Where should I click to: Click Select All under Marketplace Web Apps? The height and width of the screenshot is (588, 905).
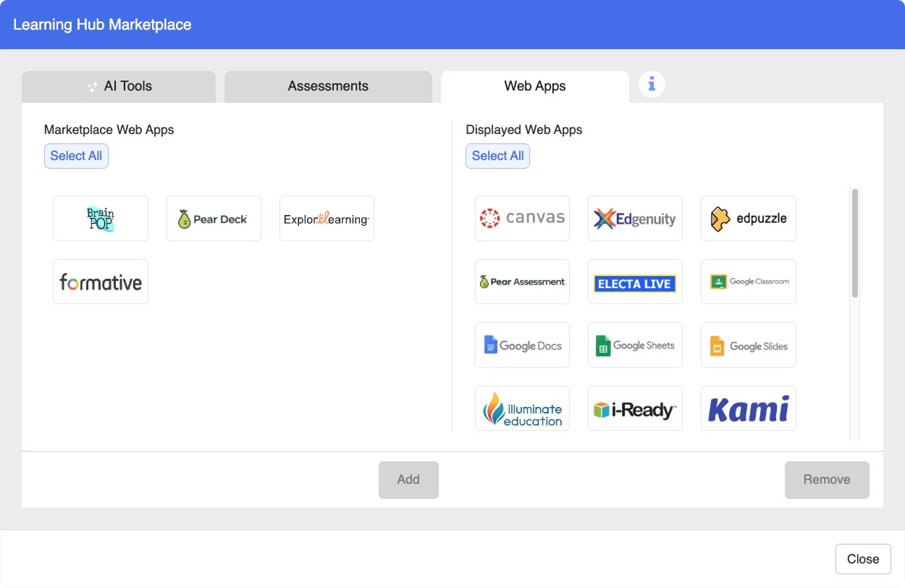[x=76, y=156]
